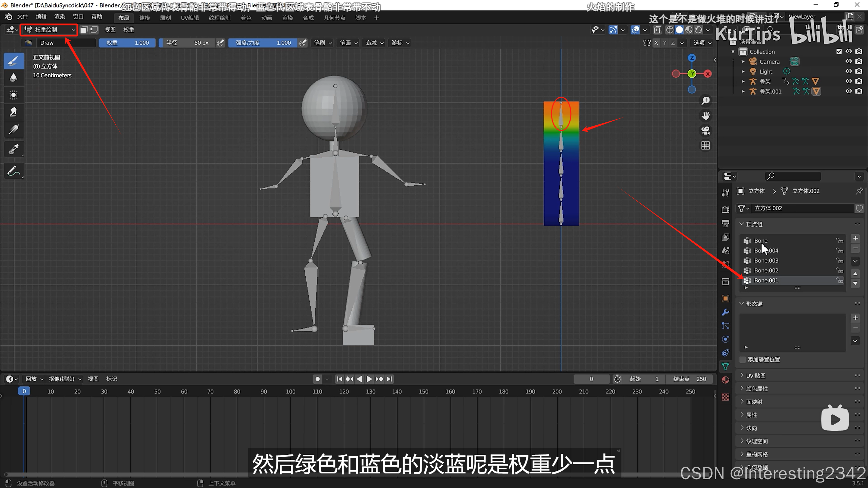Viewport: 868px width, 488px height.
Task: Open the 权重绘制 mode dropdown
Action: click(49, 30)
